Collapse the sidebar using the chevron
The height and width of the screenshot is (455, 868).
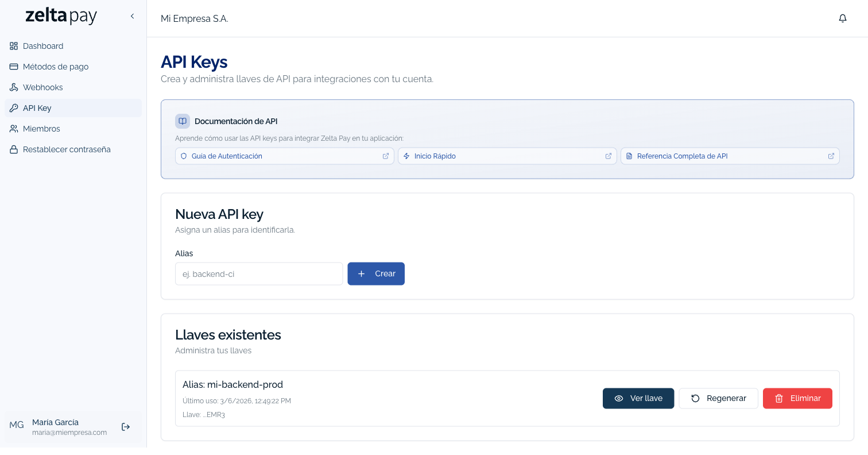tap(132, 16)
